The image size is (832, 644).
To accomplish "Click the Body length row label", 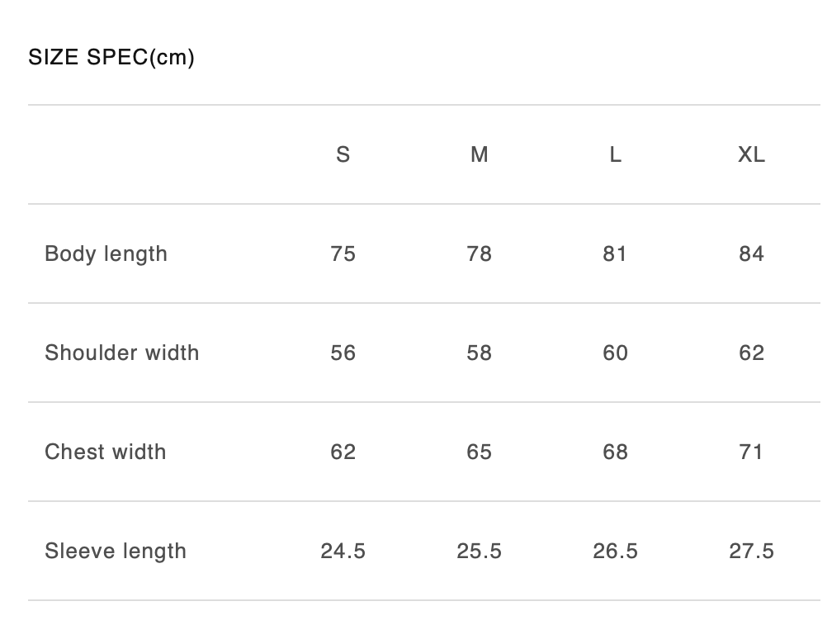I will pos(106,253).
